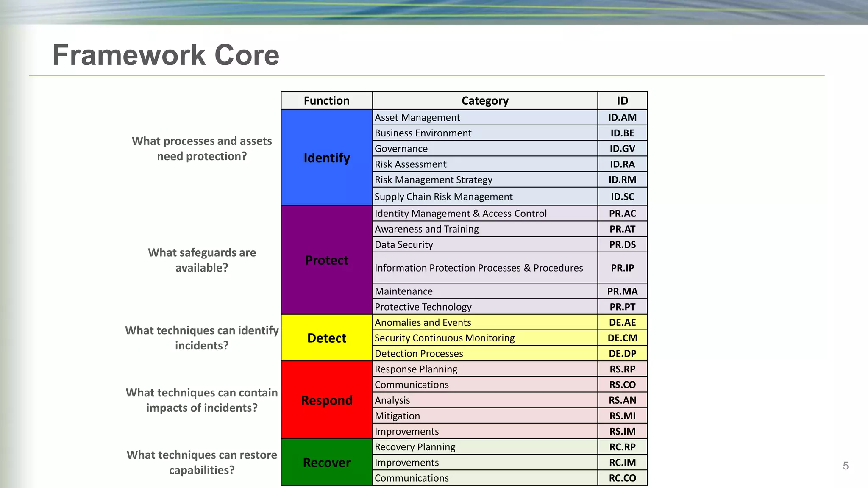Click the Risk Management Strategy cell
Viewport: 868px width, 488px height.
pyautogui.click(x=485, y=180)
